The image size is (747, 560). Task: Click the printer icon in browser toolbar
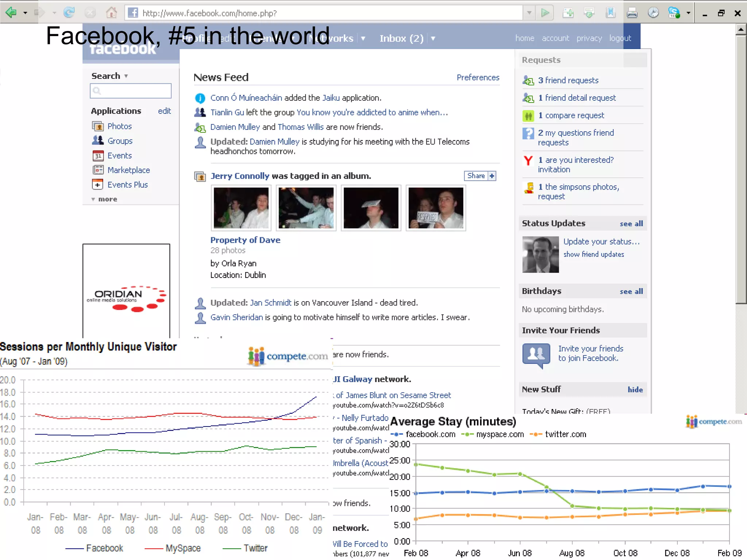pyautogui.click(x=632, y=13)
